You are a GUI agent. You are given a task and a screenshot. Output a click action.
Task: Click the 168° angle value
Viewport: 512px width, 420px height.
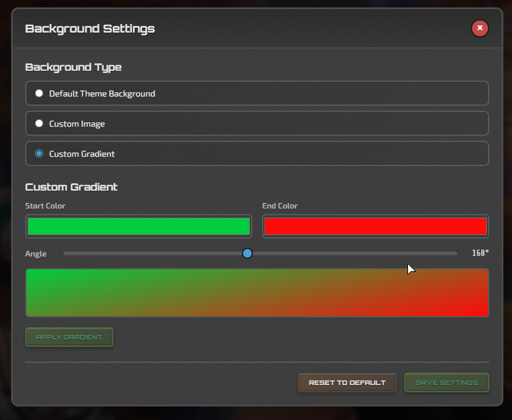[x=481, y=253]
